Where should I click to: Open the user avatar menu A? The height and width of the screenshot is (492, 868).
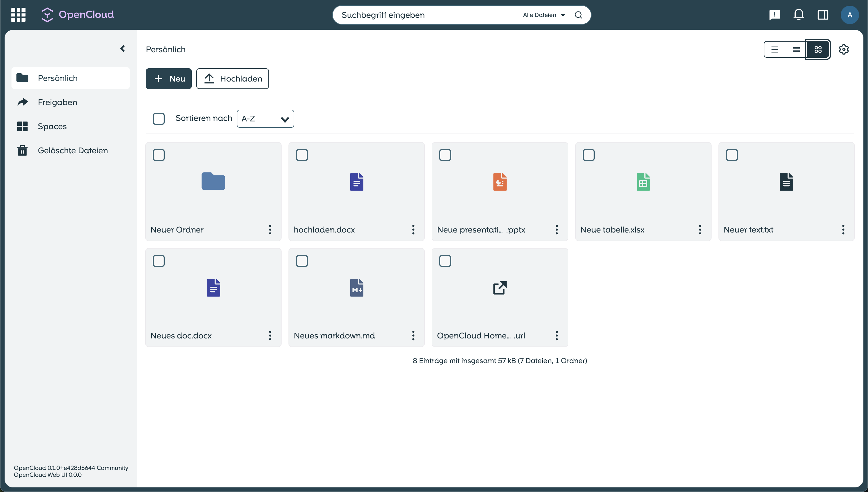tap(849, 15)
